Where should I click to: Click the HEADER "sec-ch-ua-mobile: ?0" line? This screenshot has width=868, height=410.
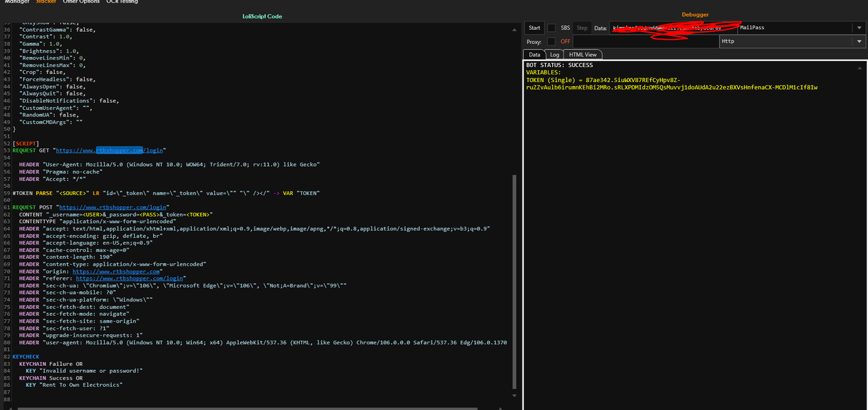point(68,292)
